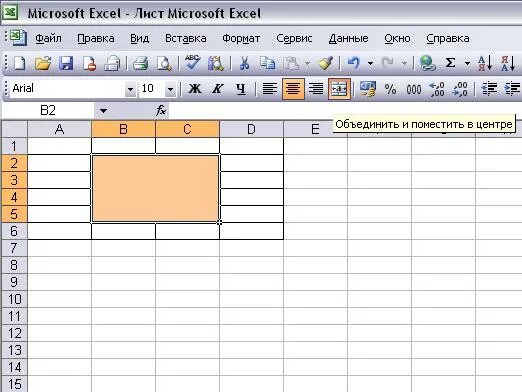Image resolution: width=522 pixels, height=392 pixels.
Task: Sort ascending with the А-Я icon
Action: click(x=485, y=63)
